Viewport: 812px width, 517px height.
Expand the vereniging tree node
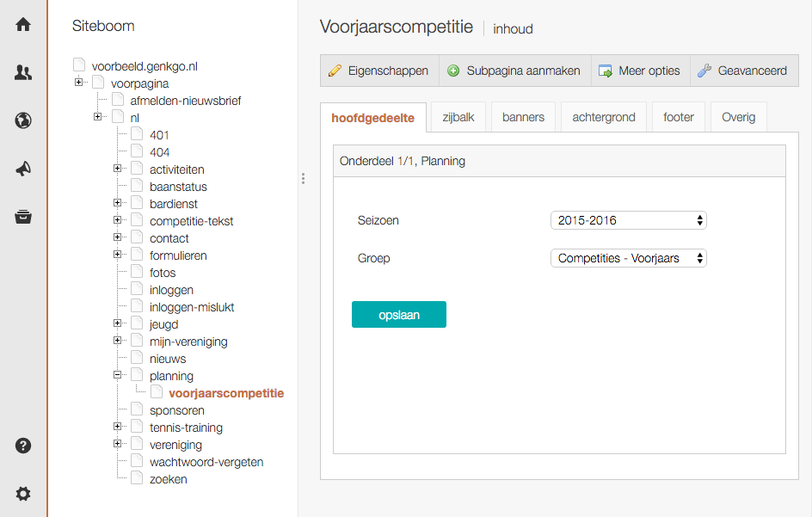tap(118, 444)
